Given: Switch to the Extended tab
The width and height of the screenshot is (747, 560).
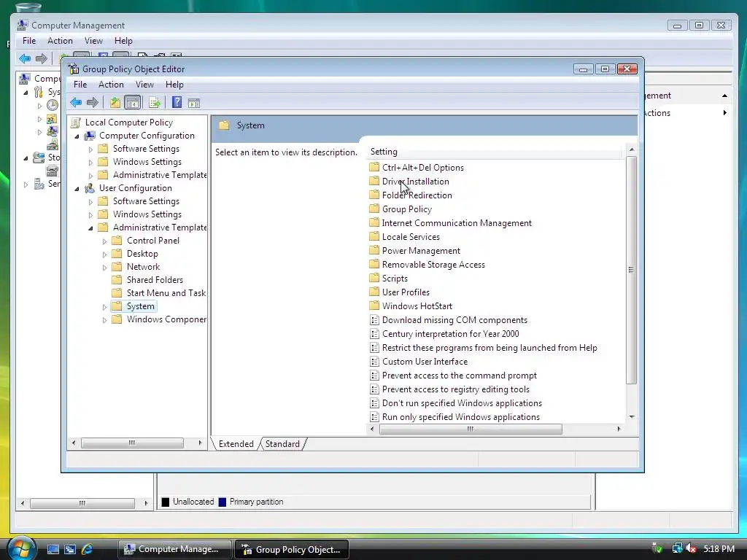Looking at the screenshot, I should (x=236, y=444).
